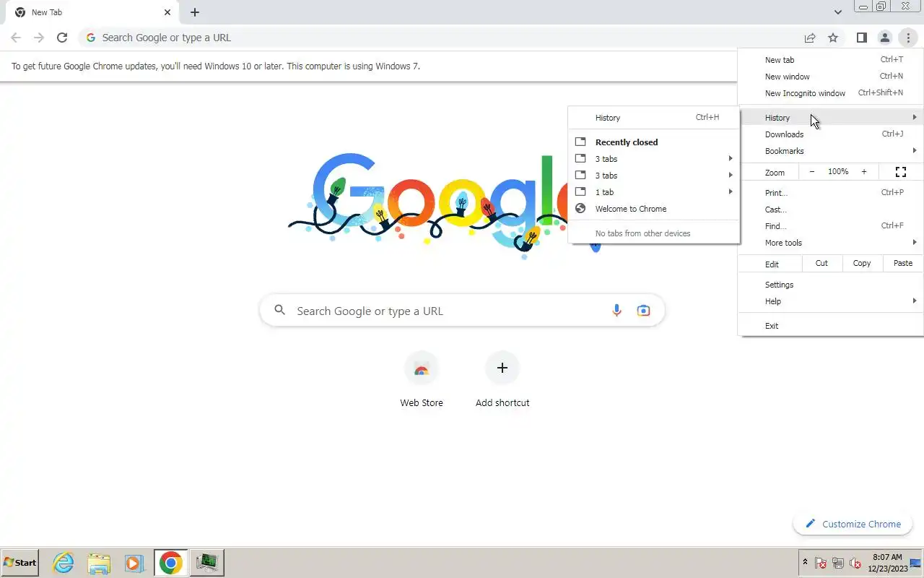The image size is (924, 578).
Task: Click the terminal monitor taskbar icon
Action: [207, 563]
